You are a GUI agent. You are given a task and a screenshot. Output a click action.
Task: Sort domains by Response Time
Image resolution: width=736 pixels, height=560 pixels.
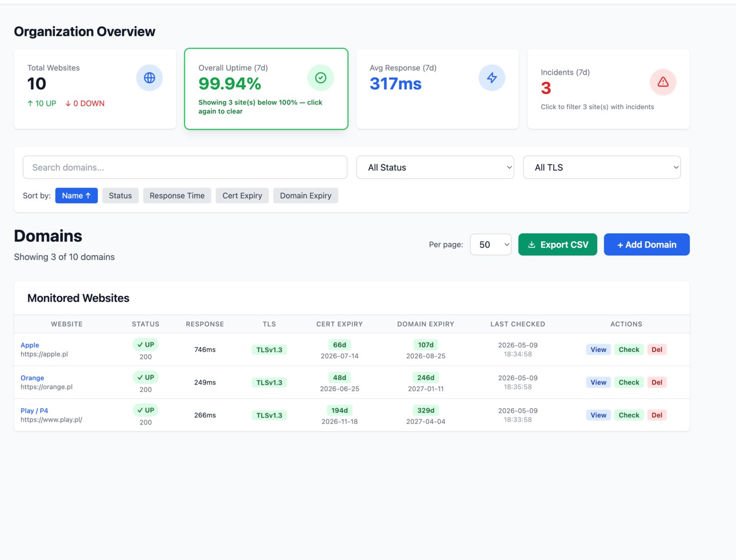177,195
